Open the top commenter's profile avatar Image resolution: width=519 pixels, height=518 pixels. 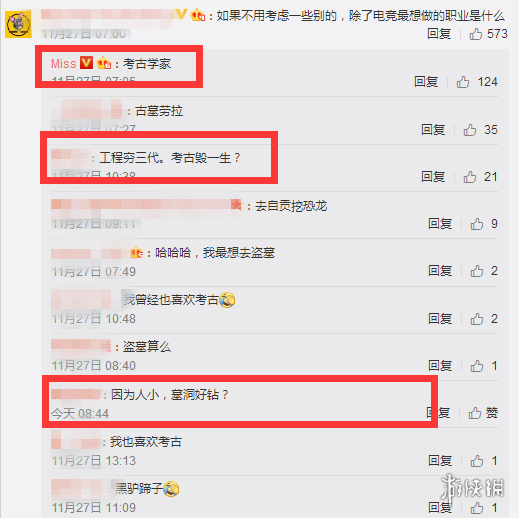[18, 24]
